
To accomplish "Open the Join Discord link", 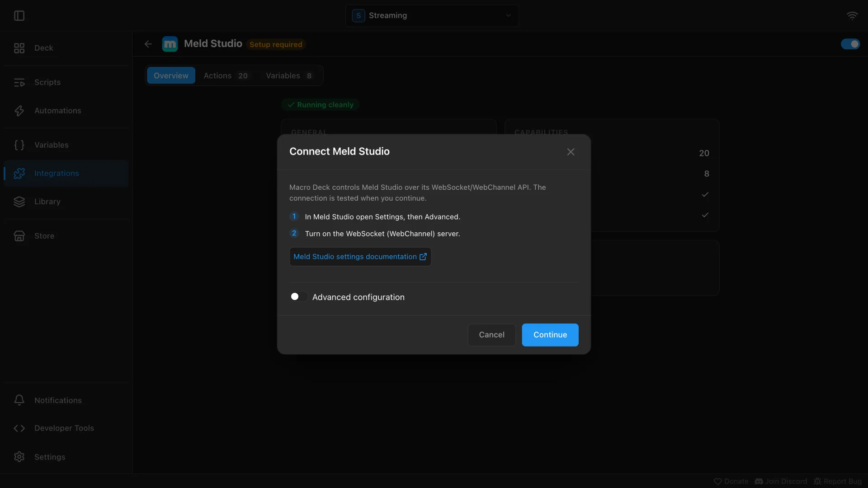I will coord(781,482).
